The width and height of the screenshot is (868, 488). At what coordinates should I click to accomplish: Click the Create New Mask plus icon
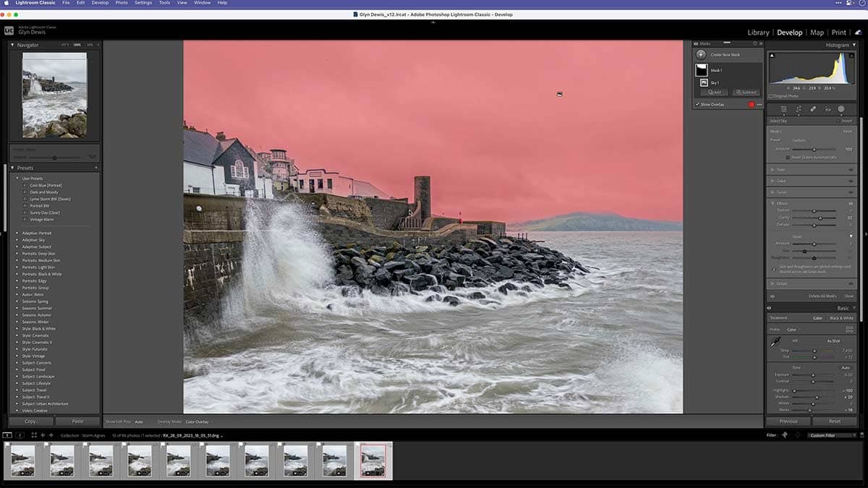pos(701,55)
